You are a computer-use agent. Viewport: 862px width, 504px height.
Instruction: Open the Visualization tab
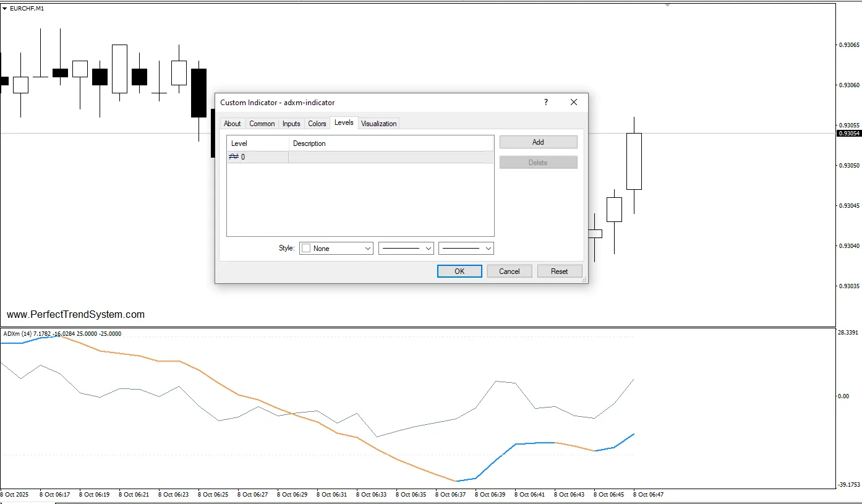[378, 124]
